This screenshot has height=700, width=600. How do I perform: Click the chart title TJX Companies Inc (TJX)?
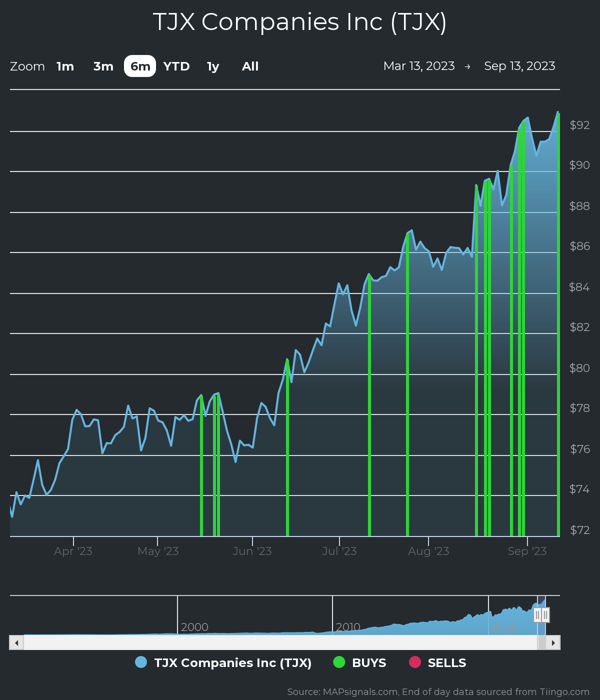click(x=300, y=22)
